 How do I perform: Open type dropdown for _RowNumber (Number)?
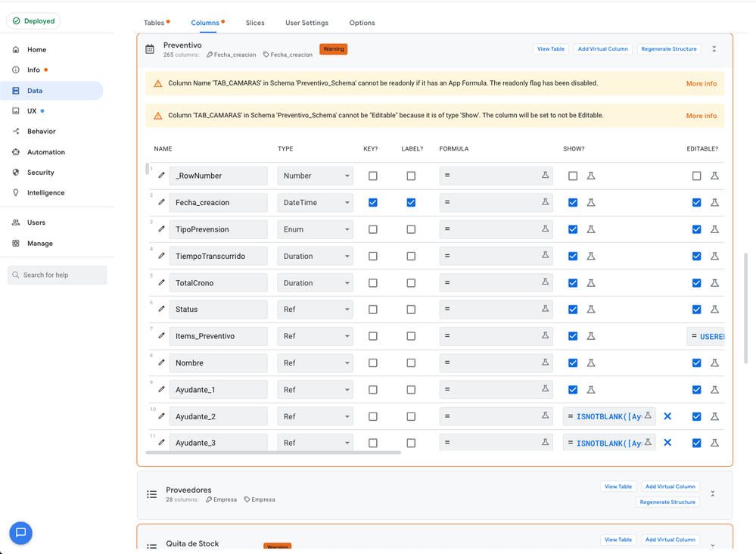click(316, 176)
